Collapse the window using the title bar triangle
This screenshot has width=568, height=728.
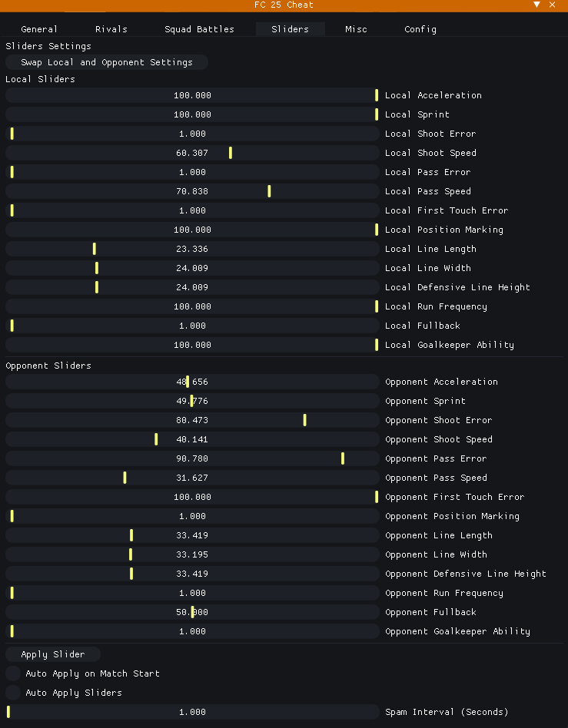coord(537,5)
